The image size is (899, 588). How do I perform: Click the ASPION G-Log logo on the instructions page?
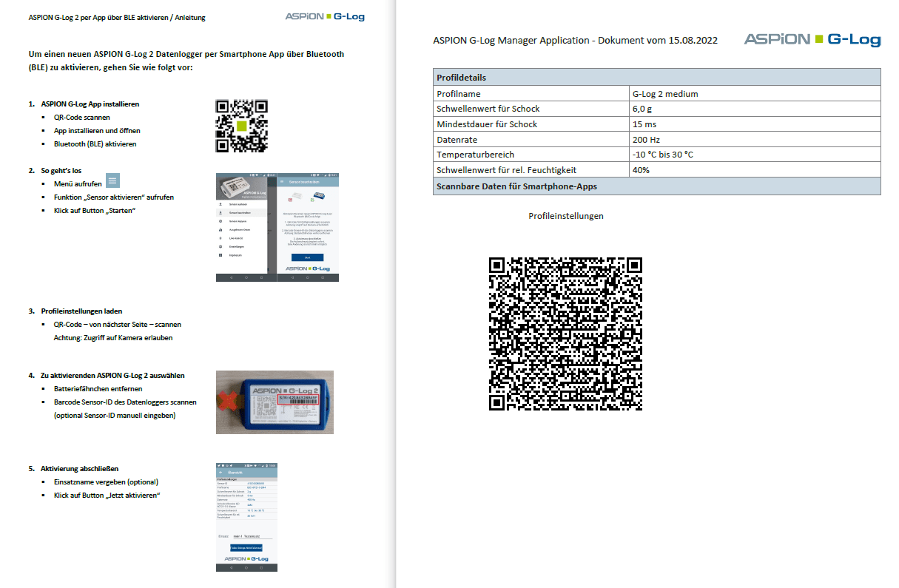[324, 16]
